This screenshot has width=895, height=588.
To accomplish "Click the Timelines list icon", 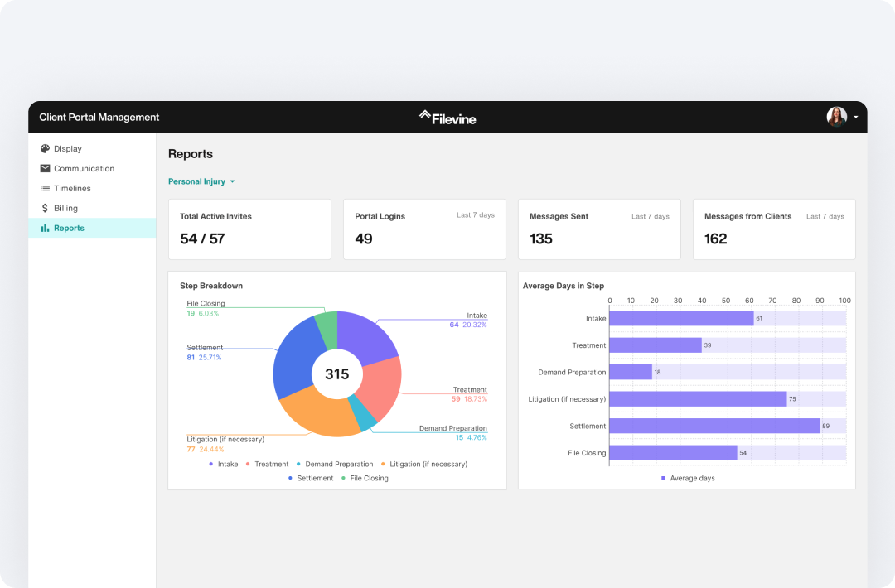I will [x=46, y=189].
